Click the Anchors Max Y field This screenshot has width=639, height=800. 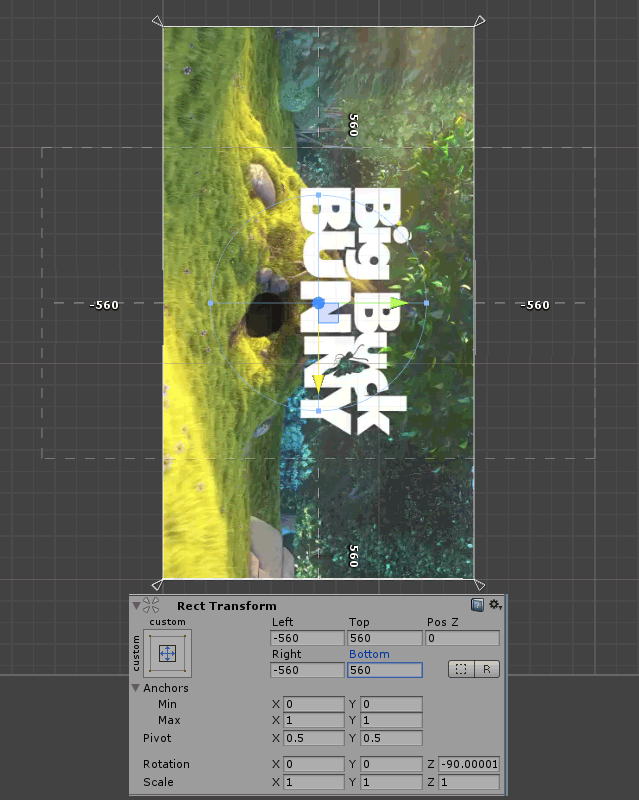point(391,720)
